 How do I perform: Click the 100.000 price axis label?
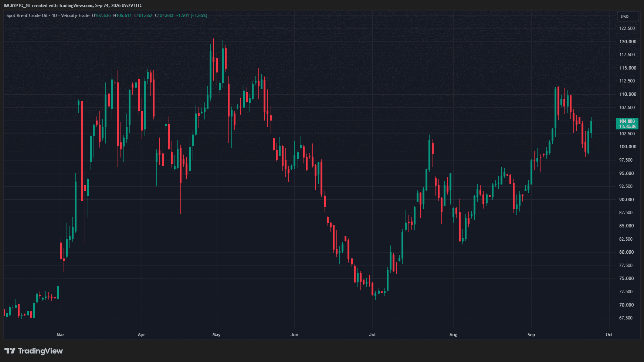(628, 147)
